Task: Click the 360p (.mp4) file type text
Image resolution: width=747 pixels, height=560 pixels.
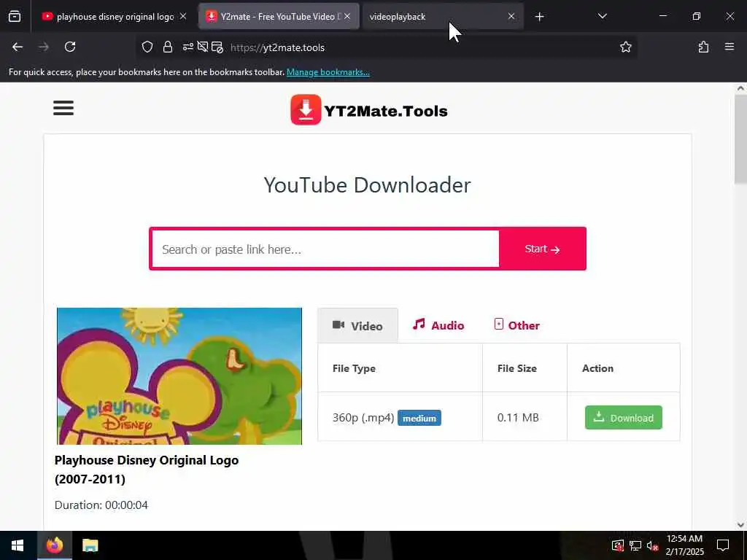Action: [x=363, y=418]
